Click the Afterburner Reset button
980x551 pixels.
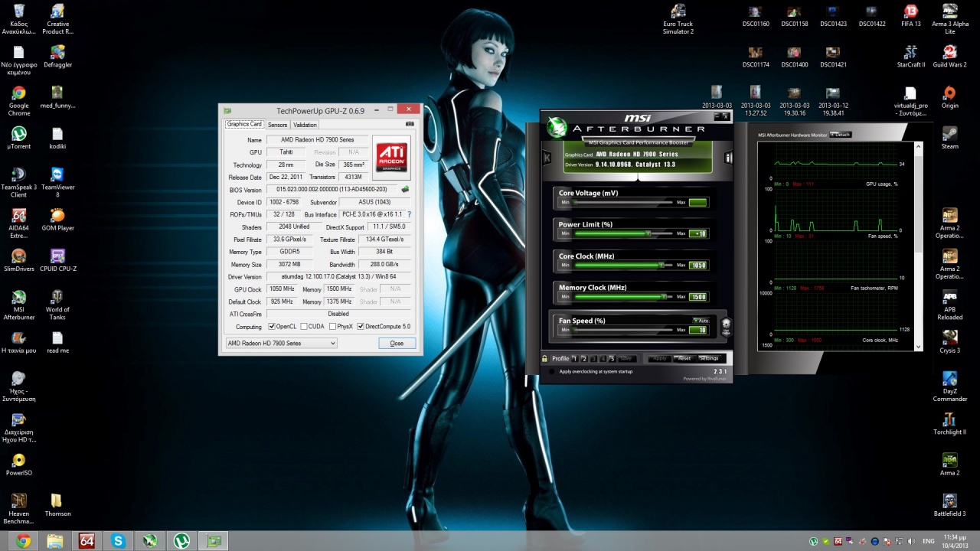tap(684, 358)
